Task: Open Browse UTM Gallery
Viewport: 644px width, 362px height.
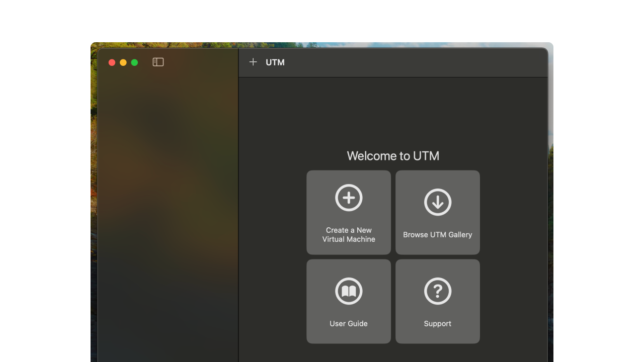Action: click(x=437, y=212)
